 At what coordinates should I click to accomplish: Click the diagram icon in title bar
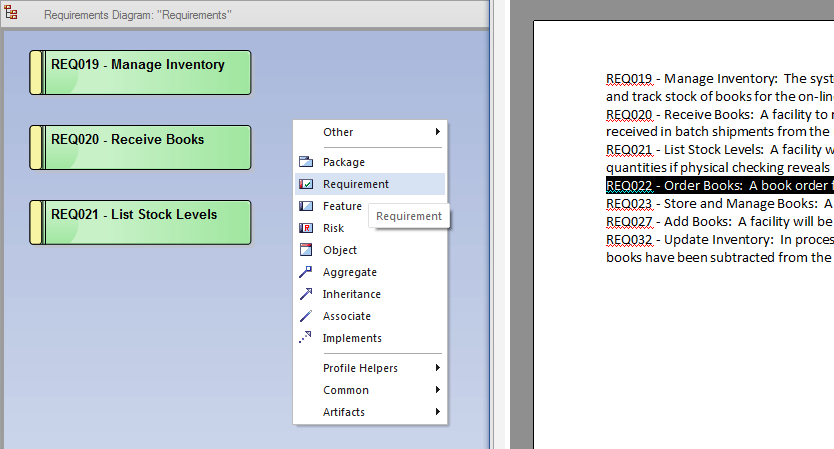11,14
